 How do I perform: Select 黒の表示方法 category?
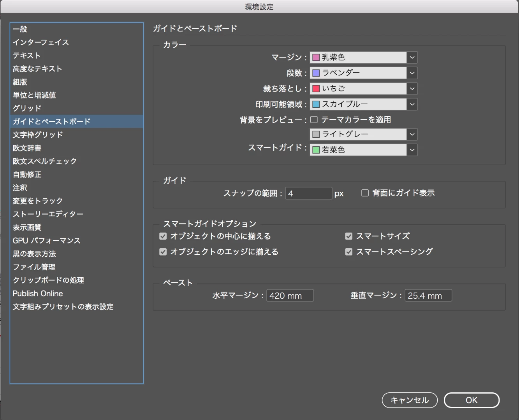coord(77,254)
